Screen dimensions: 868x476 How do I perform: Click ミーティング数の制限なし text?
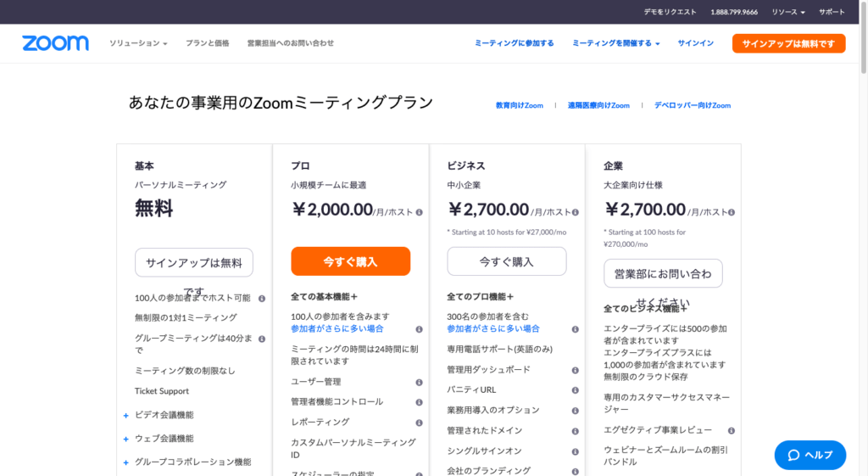pyautogui.click(x=185, y=371)
